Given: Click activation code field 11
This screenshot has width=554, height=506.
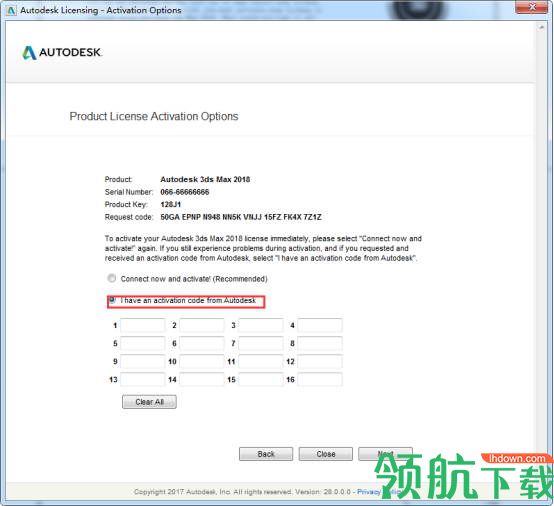Looking at the screenshot, I should click(x=261, y=361).
